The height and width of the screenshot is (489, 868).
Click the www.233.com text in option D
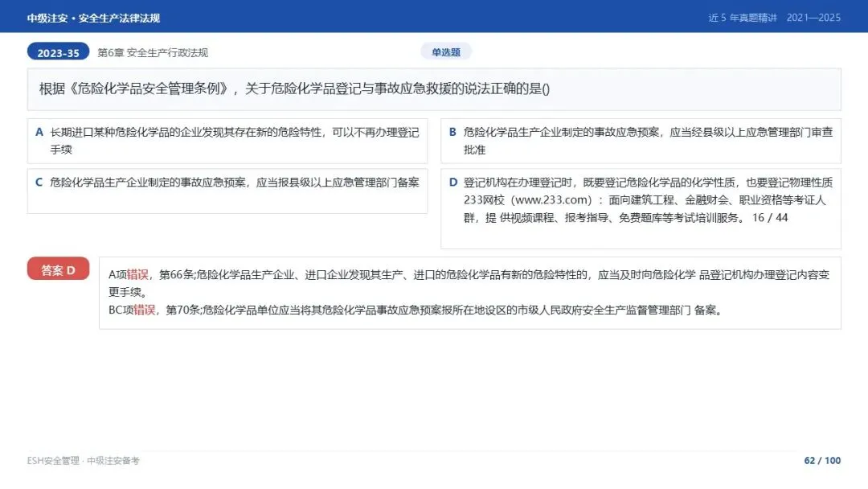(x=551, y=200)
